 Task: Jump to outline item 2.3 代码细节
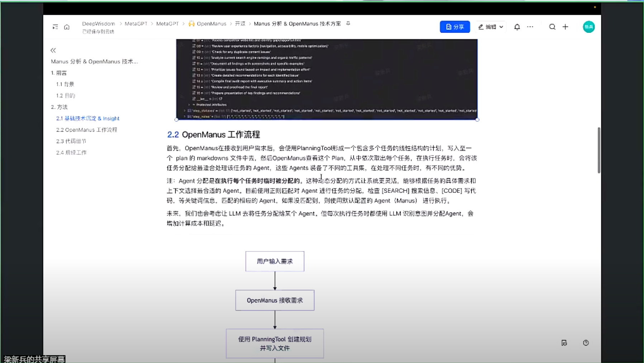[71, 141]
